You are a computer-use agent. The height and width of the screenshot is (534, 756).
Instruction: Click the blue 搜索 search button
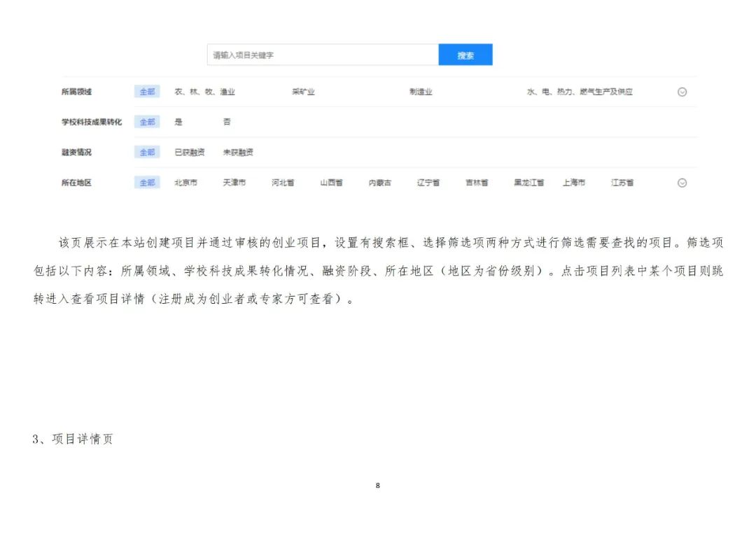click(x=465, y=55)
